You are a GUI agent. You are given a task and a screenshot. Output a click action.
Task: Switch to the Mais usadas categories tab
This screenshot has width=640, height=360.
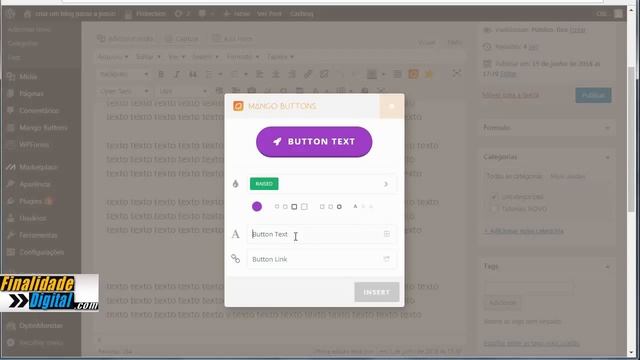click(x=568, y=176)
